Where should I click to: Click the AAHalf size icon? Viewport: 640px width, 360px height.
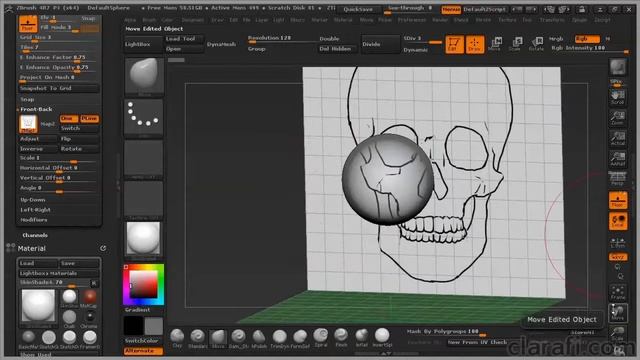click(x=618, y=159)
